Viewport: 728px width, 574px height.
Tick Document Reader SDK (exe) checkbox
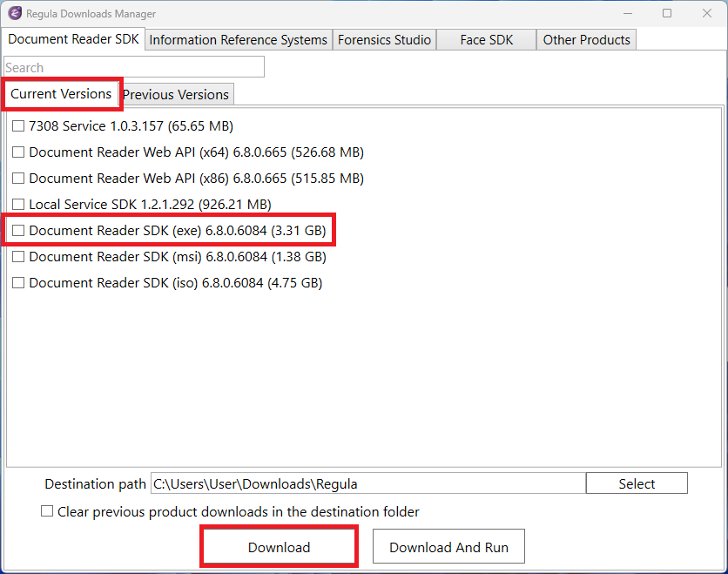(18, 230)
